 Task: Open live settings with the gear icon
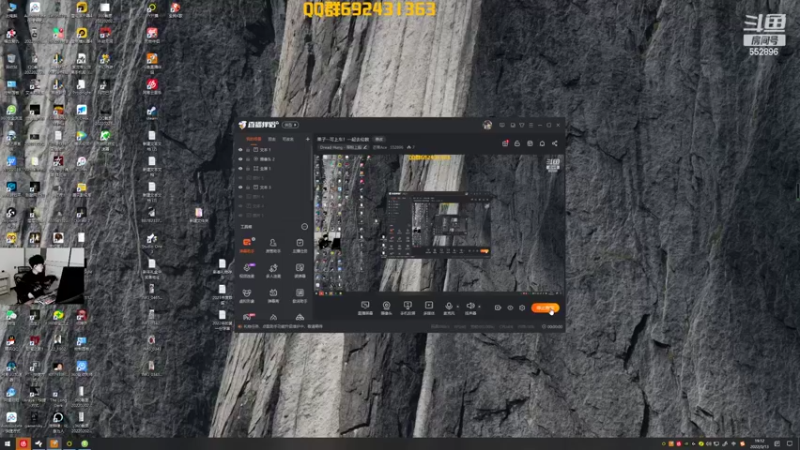coord(522,308)
